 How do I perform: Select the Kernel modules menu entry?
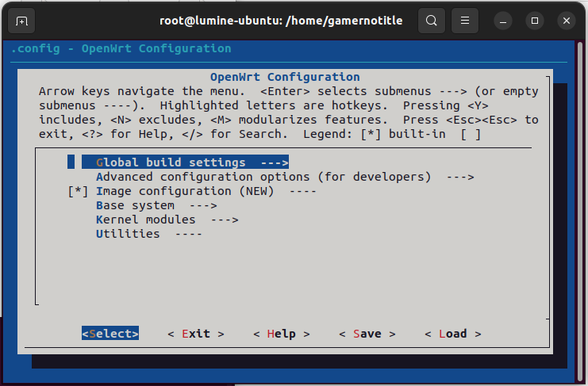[x=145, y=220]
